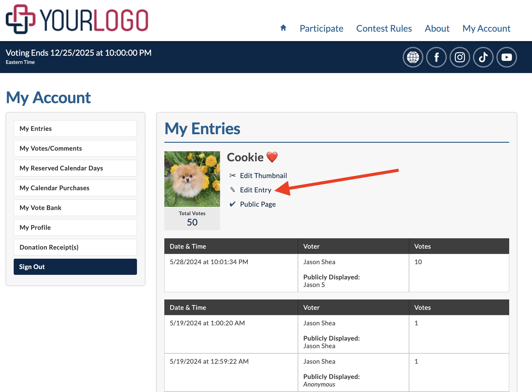
Task: Open the website globe icon
Action: point(413,57)
